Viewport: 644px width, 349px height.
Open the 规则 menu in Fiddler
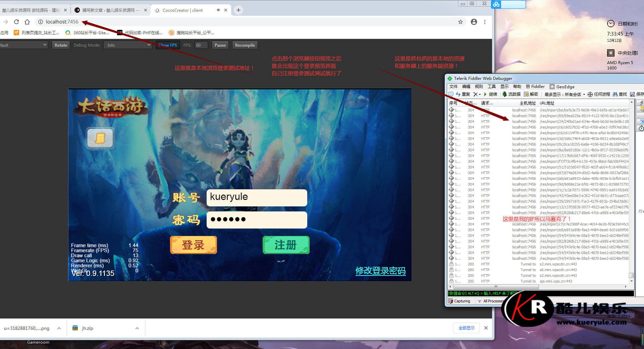click(479, 87)
